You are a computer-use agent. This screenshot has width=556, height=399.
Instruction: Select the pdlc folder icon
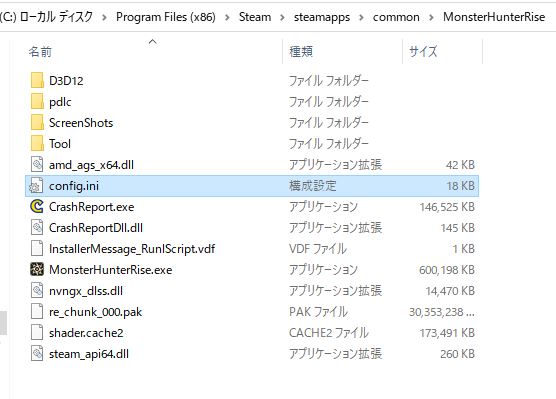37,102
